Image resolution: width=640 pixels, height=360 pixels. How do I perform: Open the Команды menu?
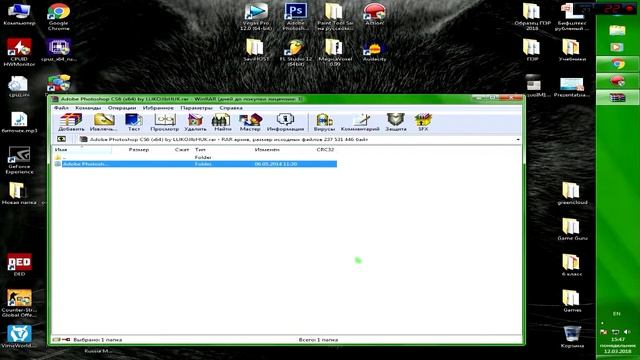pyautogui.click(x=88, y=108)
